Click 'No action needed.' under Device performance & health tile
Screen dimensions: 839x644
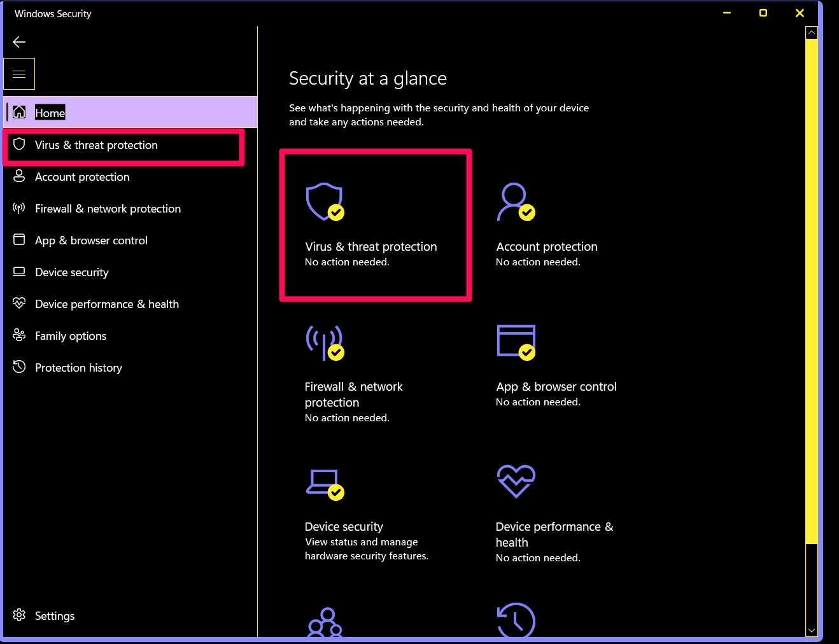pos(538,557)
